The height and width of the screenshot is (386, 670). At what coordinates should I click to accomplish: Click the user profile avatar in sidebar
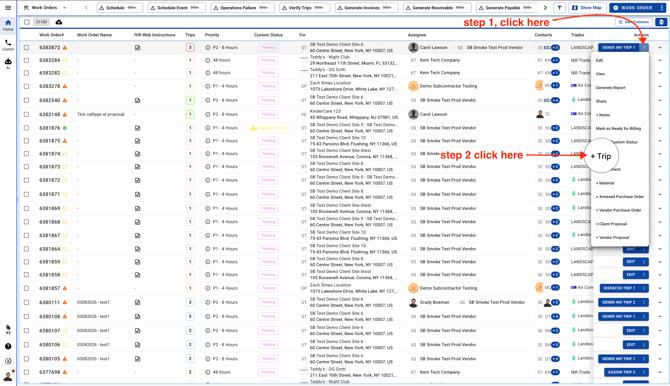click(x=8, y=376)
